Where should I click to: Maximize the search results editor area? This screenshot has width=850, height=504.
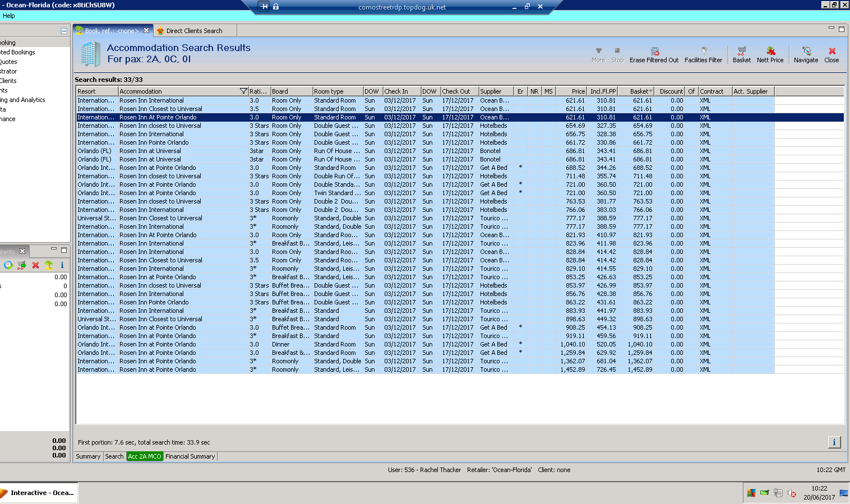click(x=840, y=29)
